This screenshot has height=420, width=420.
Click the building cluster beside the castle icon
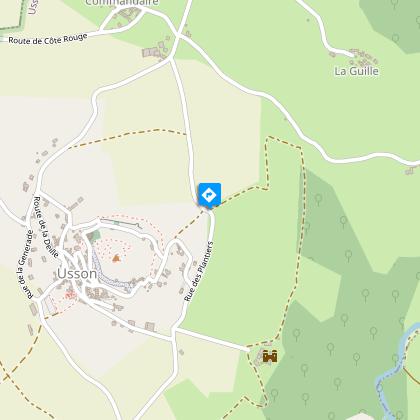pyautogui.click(x=259, y=358)
